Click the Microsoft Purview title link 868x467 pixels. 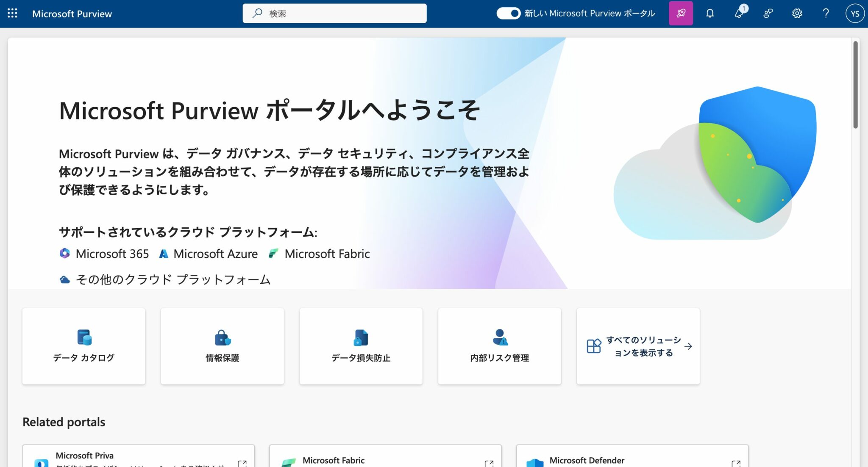point(72,14)
